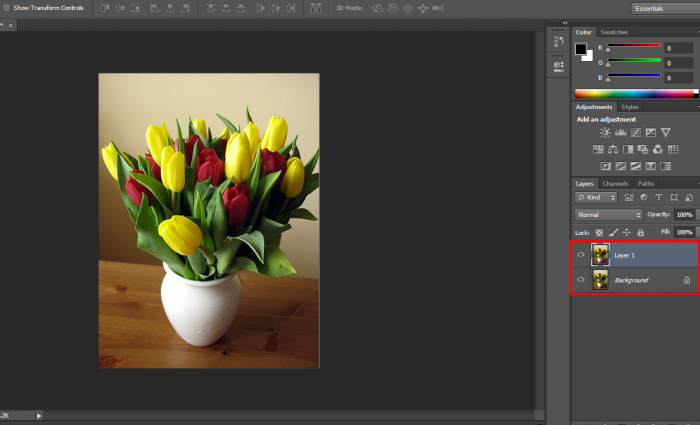The width and height of the screenshot is (700, 425).
Task: Switch to the Styles tab
Action: [630, 107]
